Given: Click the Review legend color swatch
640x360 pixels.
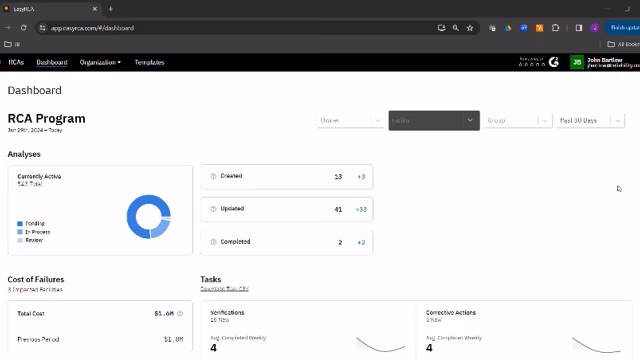Looking at the screenshot, I should point(20,240).
